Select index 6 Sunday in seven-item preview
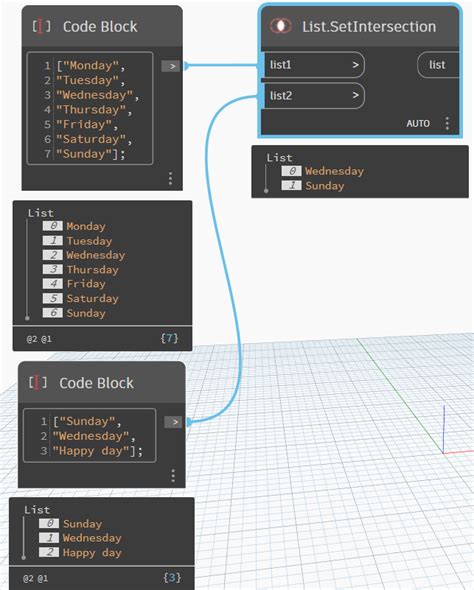 pos(74,313)
